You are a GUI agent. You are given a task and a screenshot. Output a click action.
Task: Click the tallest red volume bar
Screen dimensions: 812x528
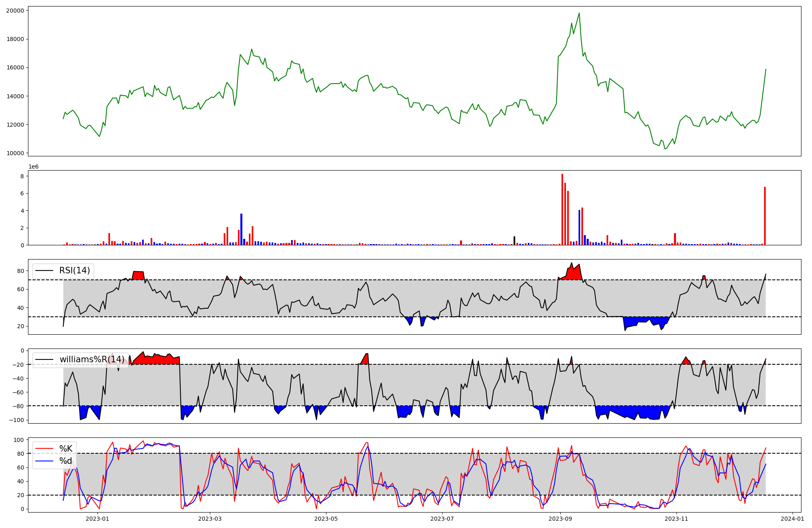(x=562, y=209)
